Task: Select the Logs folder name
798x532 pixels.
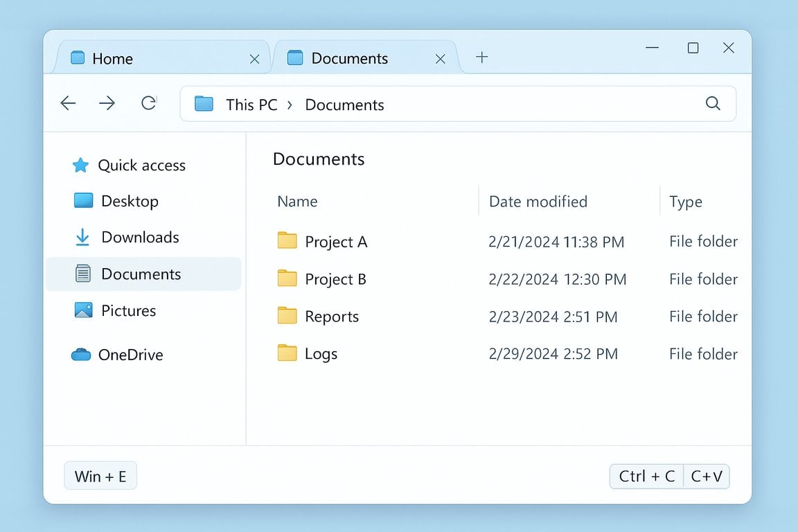Action: click(321, 353)
